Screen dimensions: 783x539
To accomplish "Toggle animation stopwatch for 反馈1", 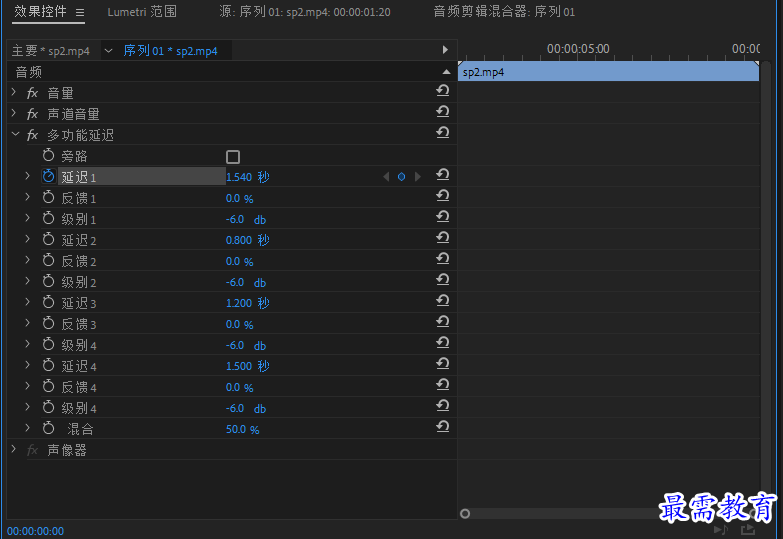I will (48, 197).
